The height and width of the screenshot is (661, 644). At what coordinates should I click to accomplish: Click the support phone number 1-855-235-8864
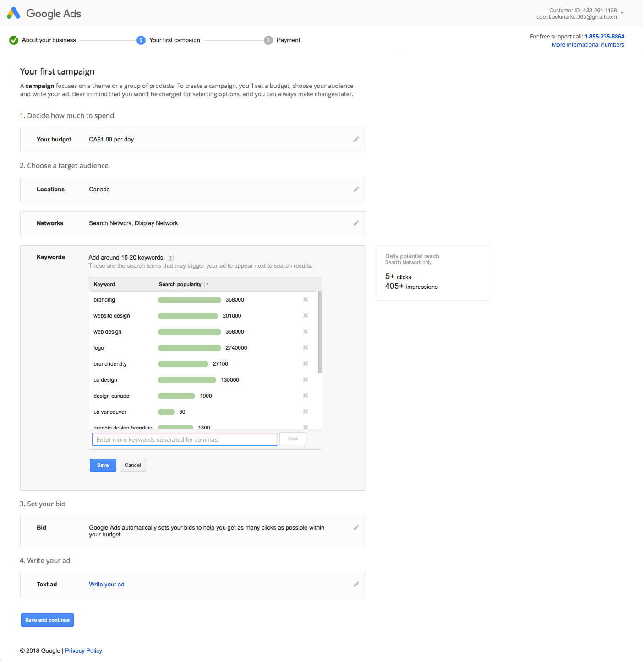(604, 37)
